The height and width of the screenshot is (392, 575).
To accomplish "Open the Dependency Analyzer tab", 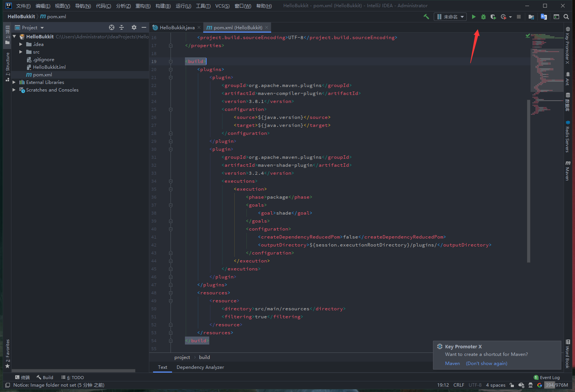I will pyautogui.click(x=200, y=367).
